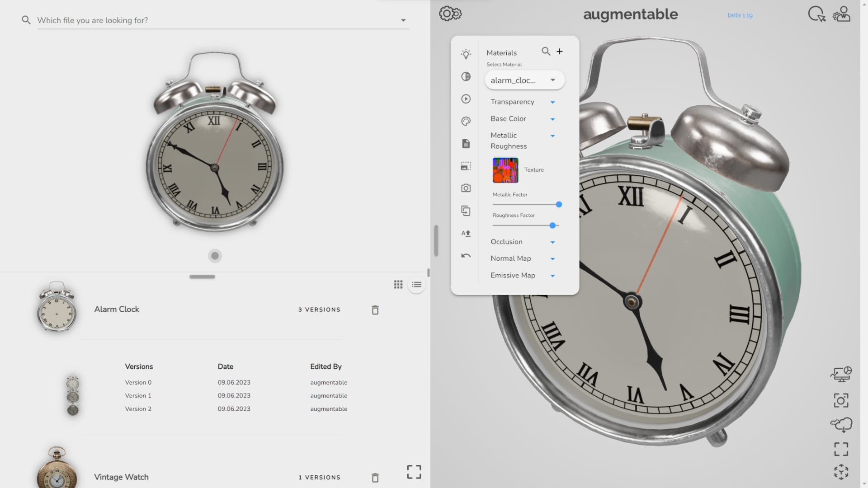The height and width of the screenshot is (488, 868).
Task: Click the file search input field
Action: 217,20
